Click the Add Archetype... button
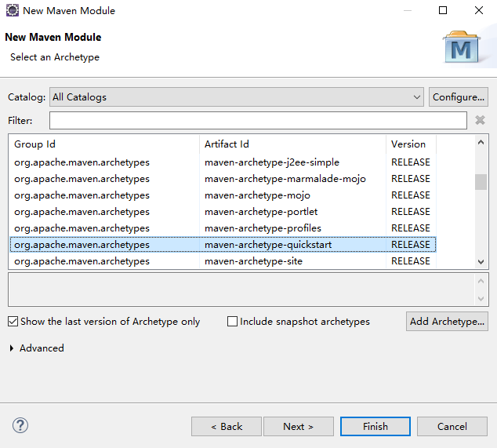This screenshot has width=497, height=448. point(447,322)
